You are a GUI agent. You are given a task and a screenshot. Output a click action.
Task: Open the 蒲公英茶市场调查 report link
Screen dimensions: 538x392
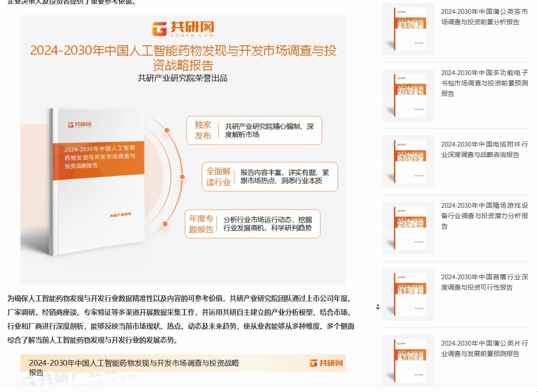click(485, 17)
